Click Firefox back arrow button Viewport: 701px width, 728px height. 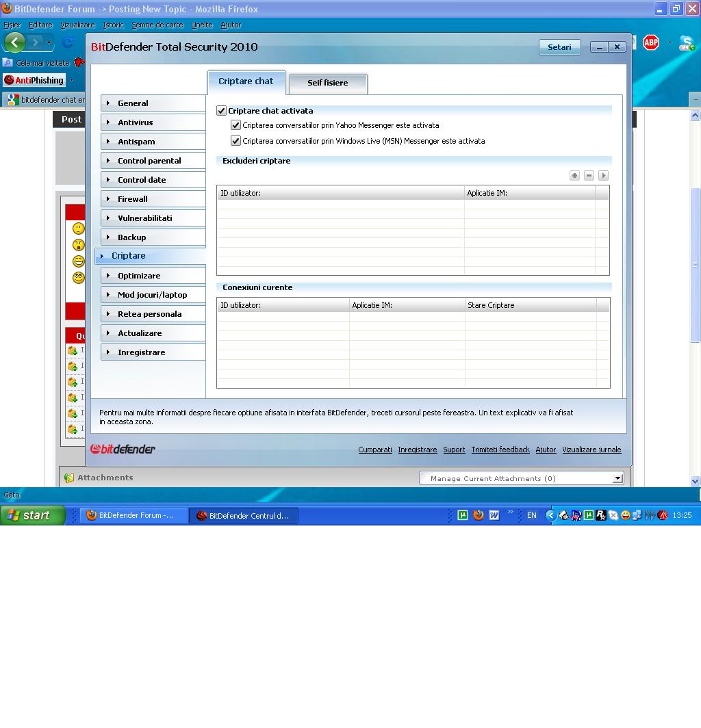pyautogui.click(x=15, y=42)
